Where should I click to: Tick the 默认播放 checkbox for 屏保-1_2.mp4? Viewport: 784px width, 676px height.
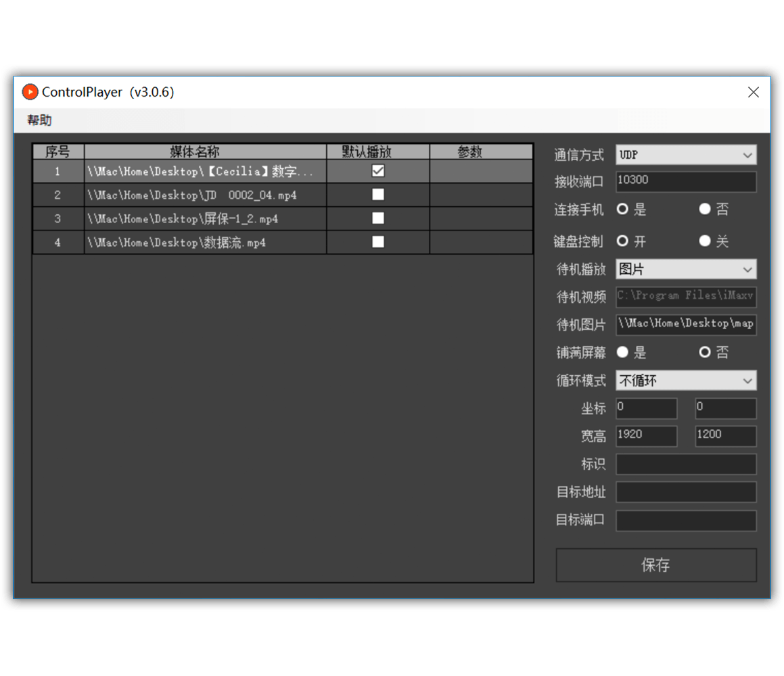[x=377, y=218]
